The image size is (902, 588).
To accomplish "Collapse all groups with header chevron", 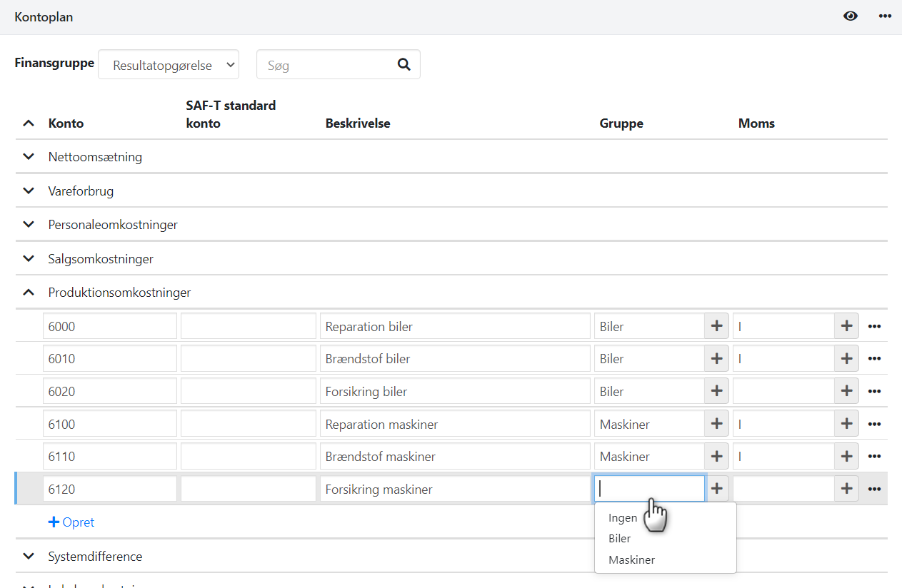I will [29, 123].
